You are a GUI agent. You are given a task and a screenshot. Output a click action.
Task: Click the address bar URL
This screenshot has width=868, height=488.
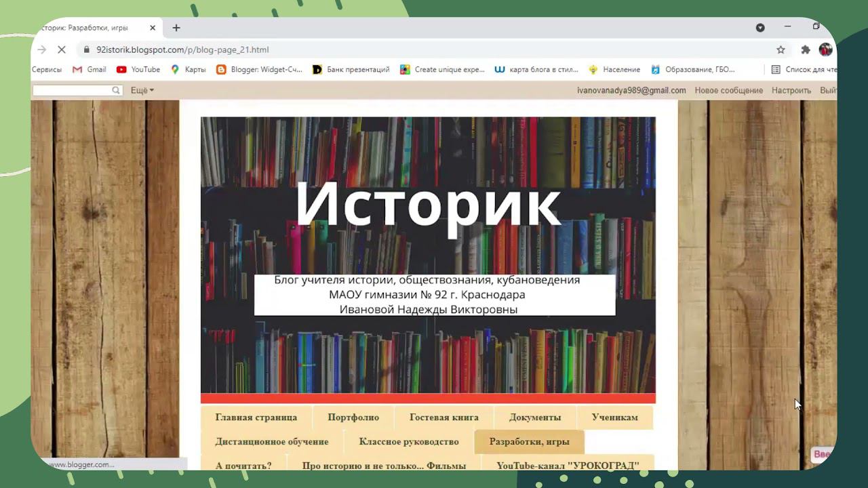(x=182, y=49)
